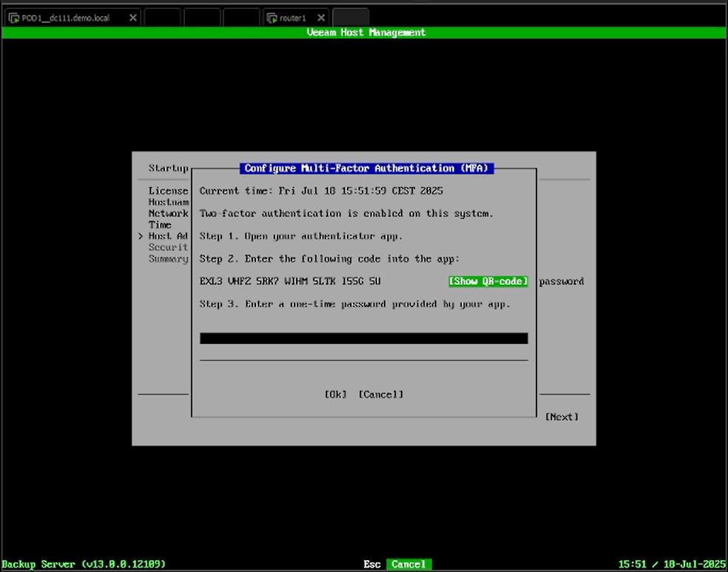
Task: Click the green Cancel in the bottom bar
Action: coord(408,564)
